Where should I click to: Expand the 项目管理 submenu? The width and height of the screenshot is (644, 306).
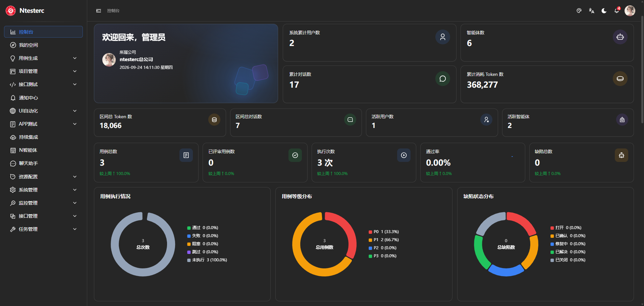pyautogui.click(x=43, y=71)
